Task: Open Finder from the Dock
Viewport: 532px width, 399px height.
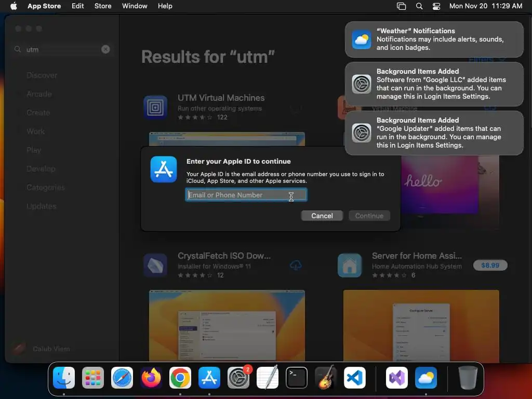Action: [64, 378]
